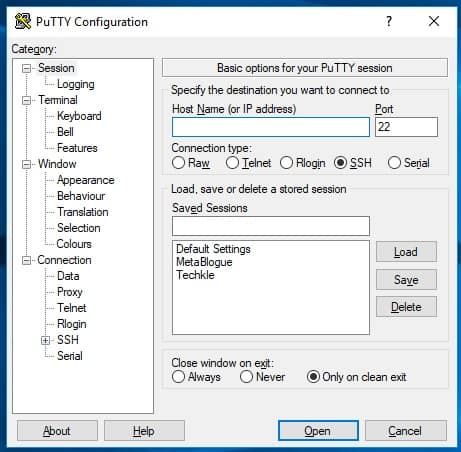
Task: Click the question mark help icon
Action: (x=389, y=21)
